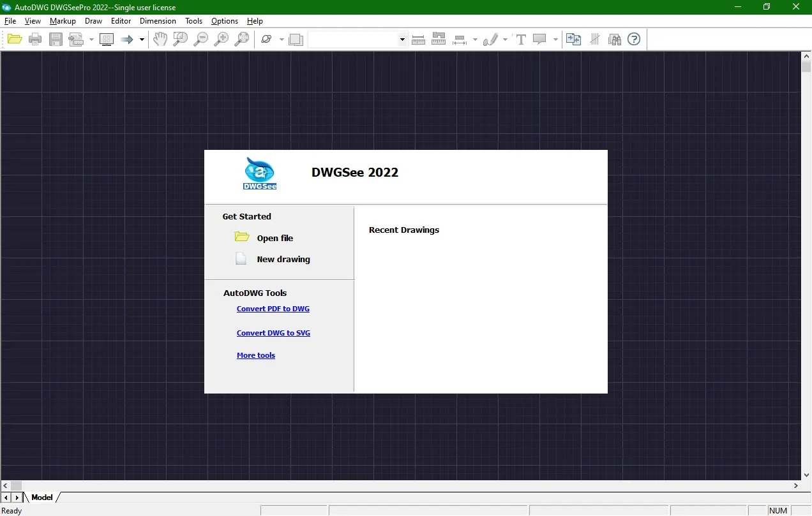
Task: Click the horizontal scrollbar right arrow
Action: (x=796, y=486)
